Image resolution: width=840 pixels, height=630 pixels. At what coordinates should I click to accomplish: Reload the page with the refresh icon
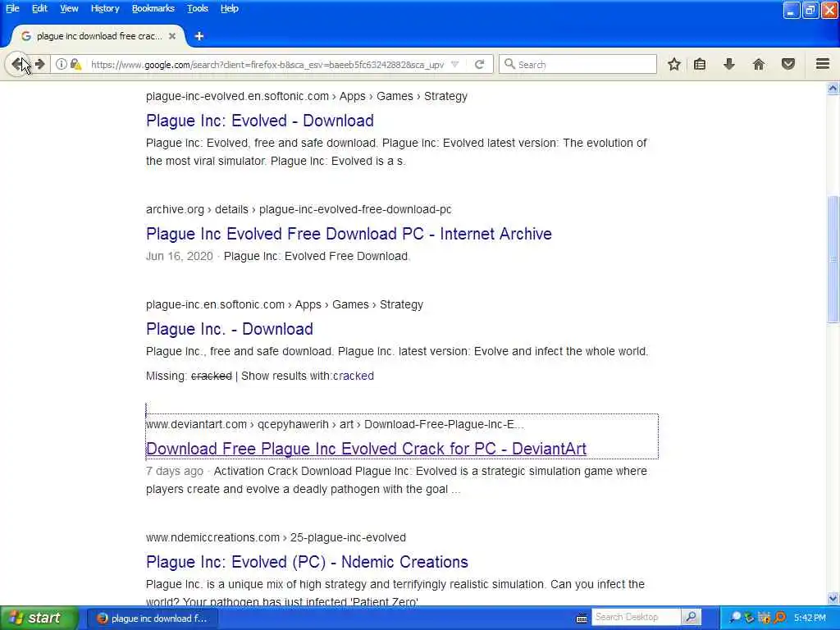479,64
